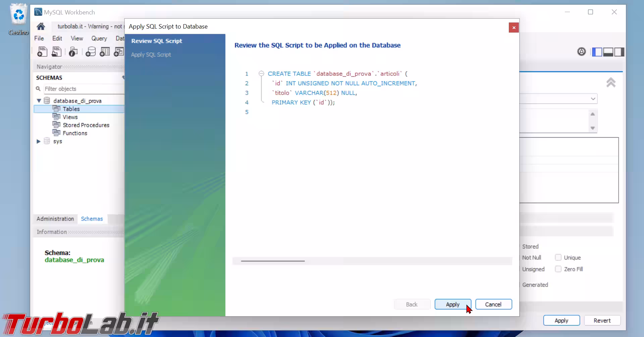Click the filter objects search magnifier icon
Screen dimensions: 644x337
point(38,89)
